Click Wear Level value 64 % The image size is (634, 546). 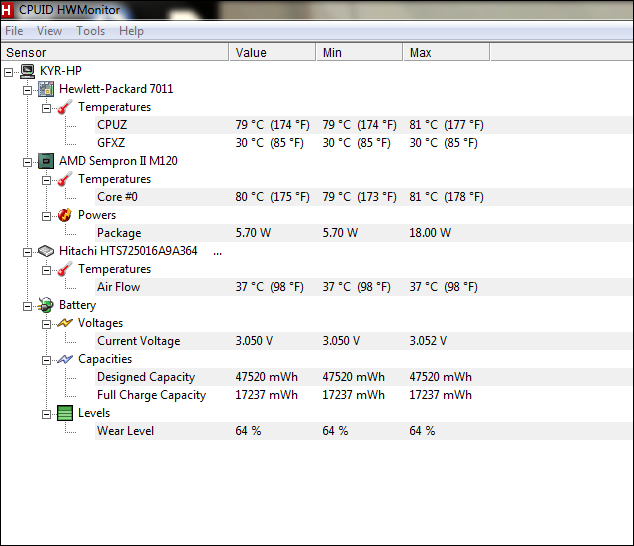pos(248,431)
